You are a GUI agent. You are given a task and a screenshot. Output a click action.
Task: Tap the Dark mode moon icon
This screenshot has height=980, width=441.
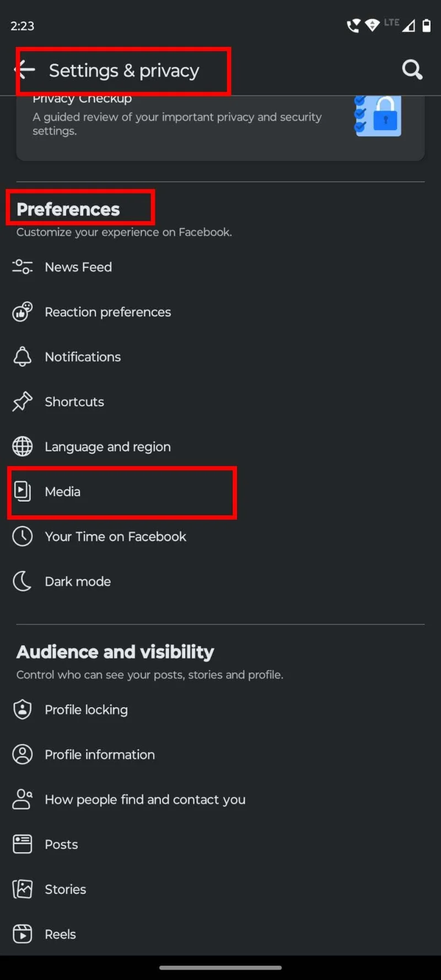tap(23, 581)
